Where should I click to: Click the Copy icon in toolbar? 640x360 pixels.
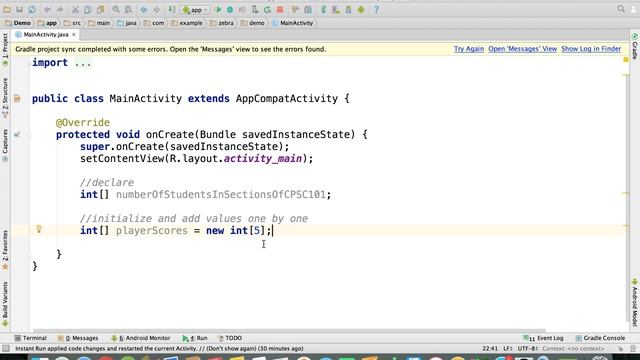87,9
